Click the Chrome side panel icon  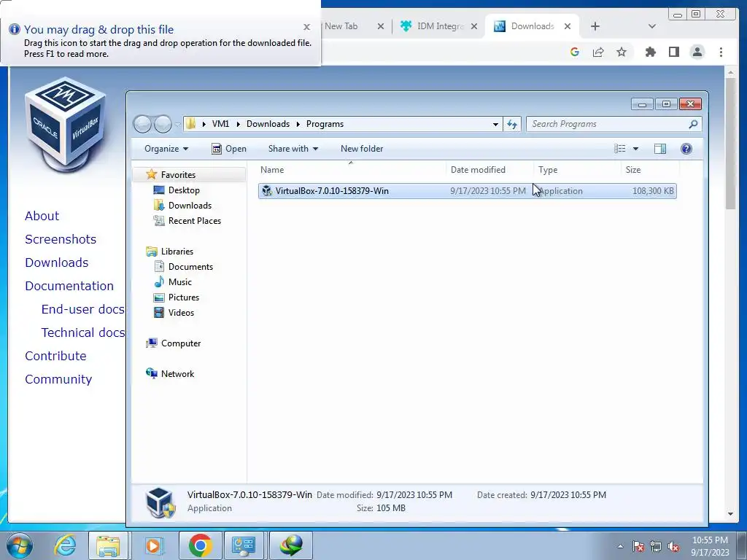pyautogui.click(x=673, y=52)
